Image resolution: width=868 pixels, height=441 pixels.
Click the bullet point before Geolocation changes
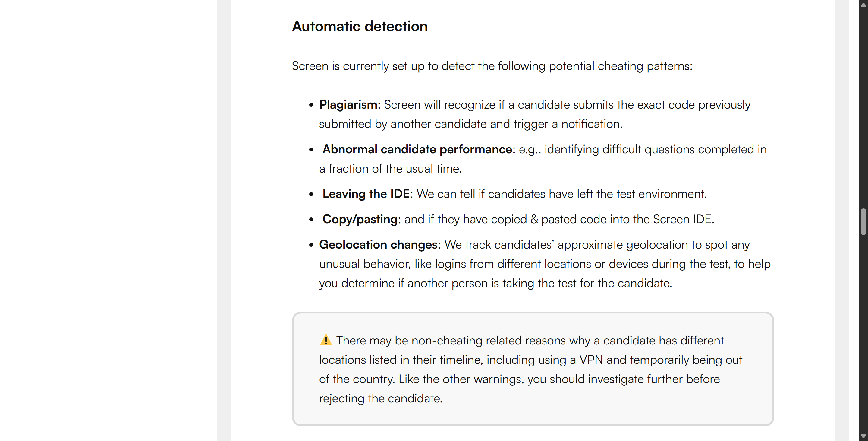(311, 245)
